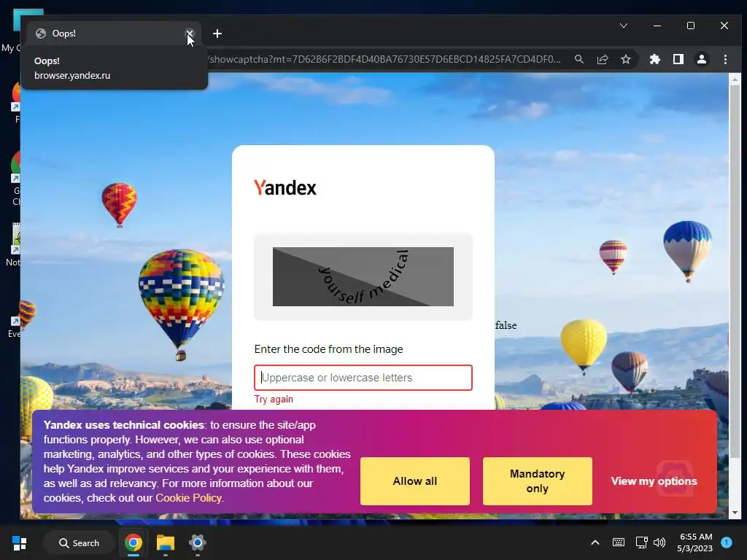The width and height of the screenshot is (747, 560).
Task: Click the address bar zoom magnifier icon
Action: 578,59
